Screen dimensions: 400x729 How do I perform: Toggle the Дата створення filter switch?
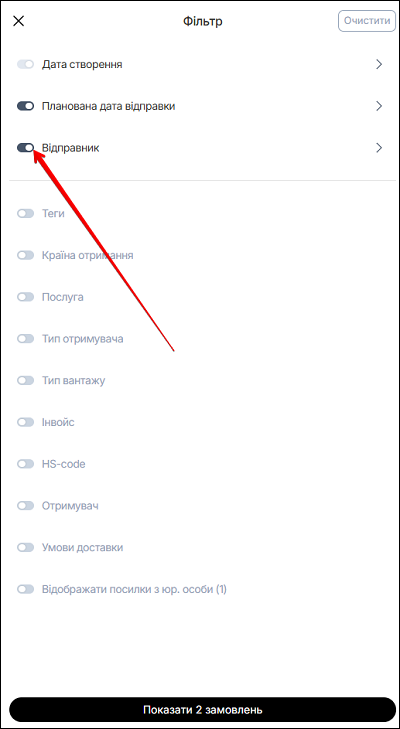26,64
